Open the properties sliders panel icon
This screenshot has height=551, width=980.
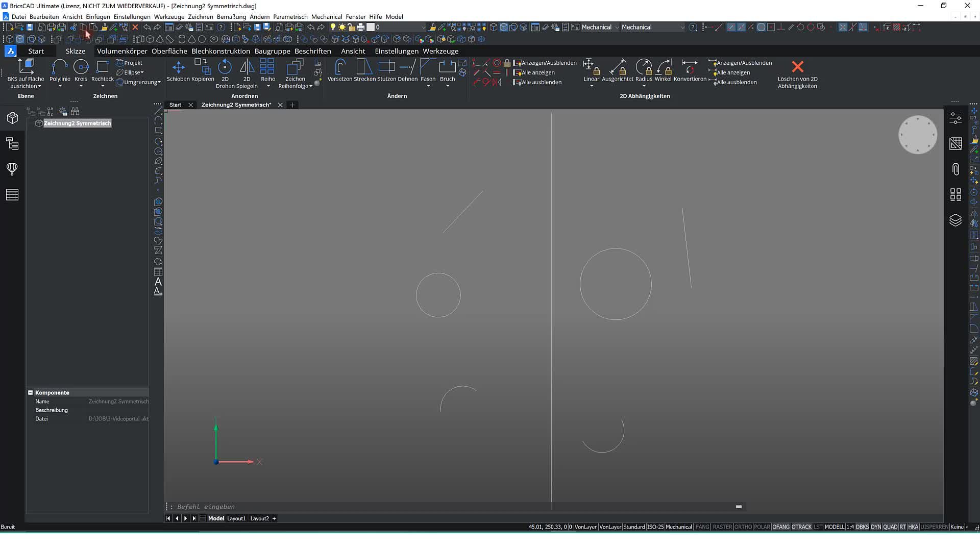(955, 118)
